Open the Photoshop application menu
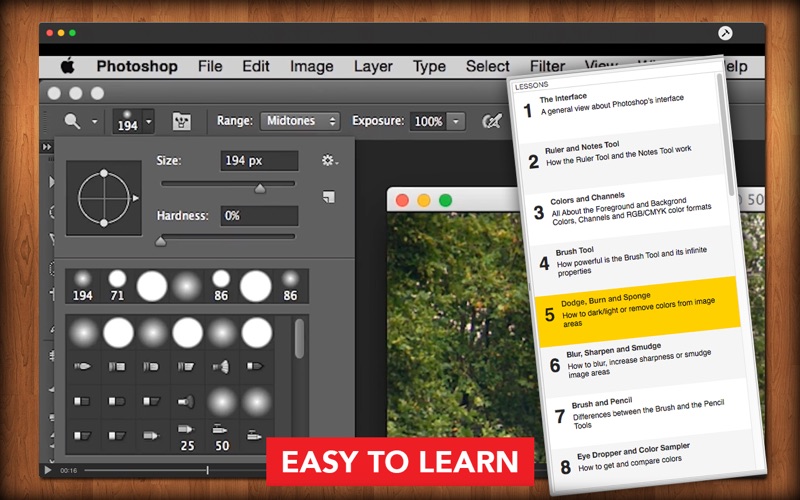Screen dimensions: 800x500 (x=137, y=66)
